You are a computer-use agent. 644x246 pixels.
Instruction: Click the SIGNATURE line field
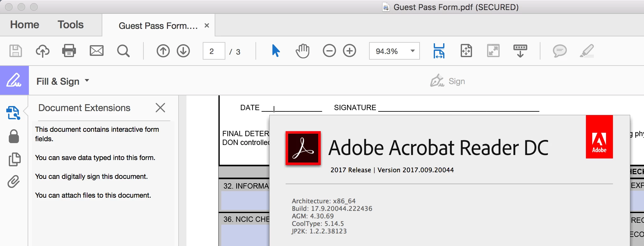coord(459,108)
